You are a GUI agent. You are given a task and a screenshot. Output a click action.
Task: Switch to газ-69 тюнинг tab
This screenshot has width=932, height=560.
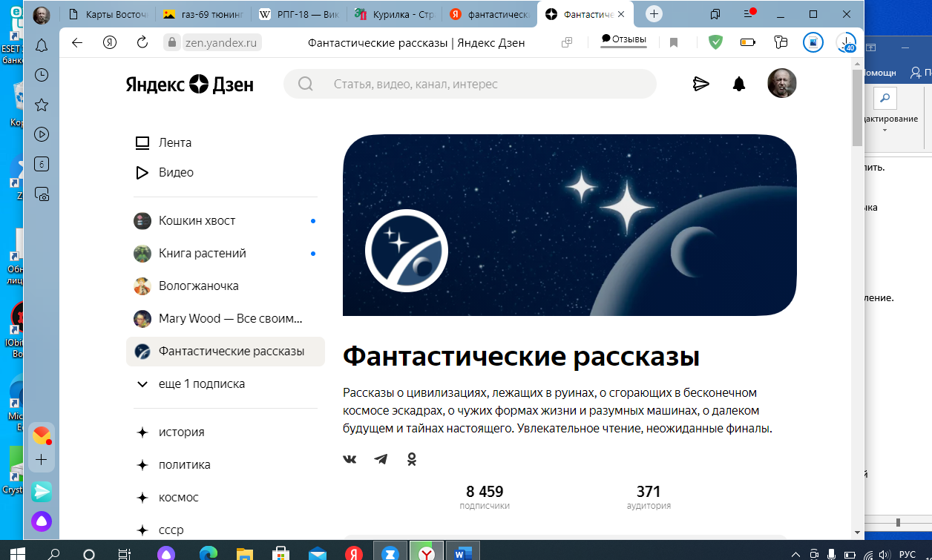click(203, 13)
